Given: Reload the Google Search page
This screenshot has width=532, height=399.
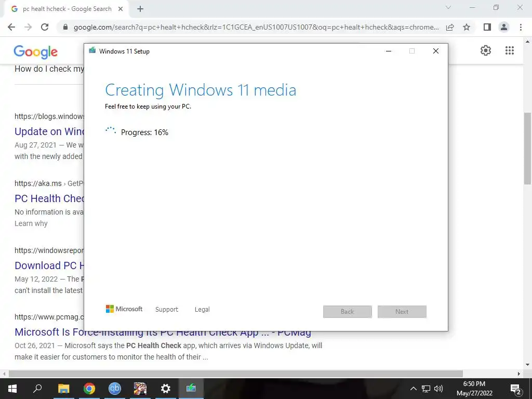Looking at the screenshot, I should pyautogui.click(x=45, y=27).
